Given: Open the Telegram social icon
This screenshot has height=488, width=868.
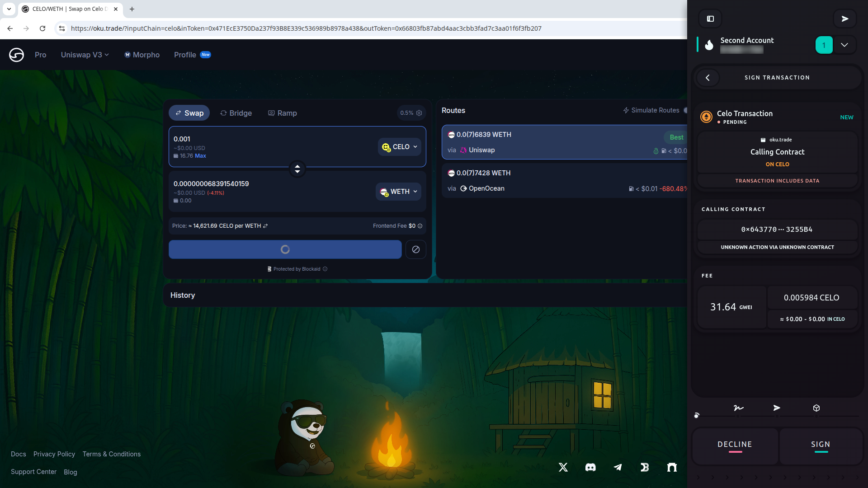Looking at the screenshot, I should pyautogui.click(x=618, y=467).
